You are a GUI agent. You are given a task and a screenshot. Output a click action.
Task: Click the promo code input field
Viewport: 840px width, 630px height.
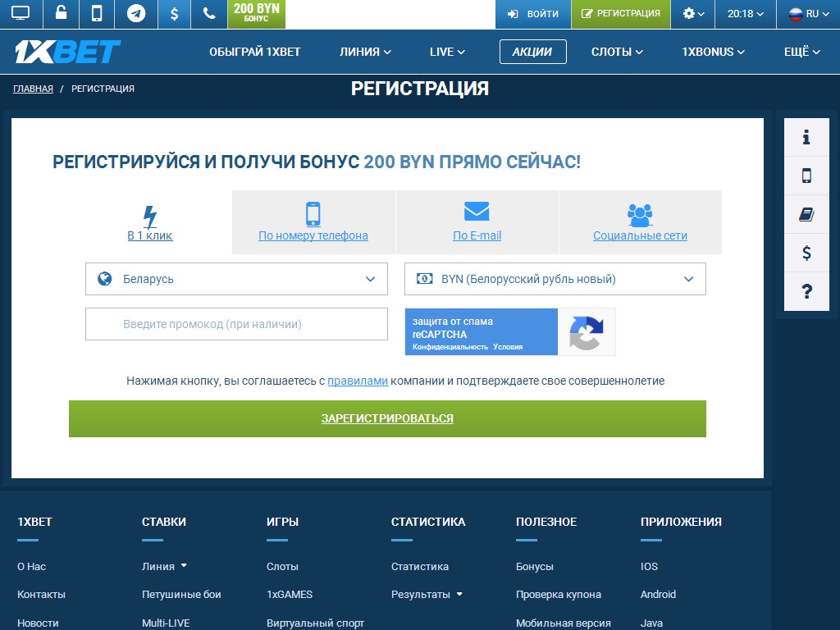click(236, 324)
